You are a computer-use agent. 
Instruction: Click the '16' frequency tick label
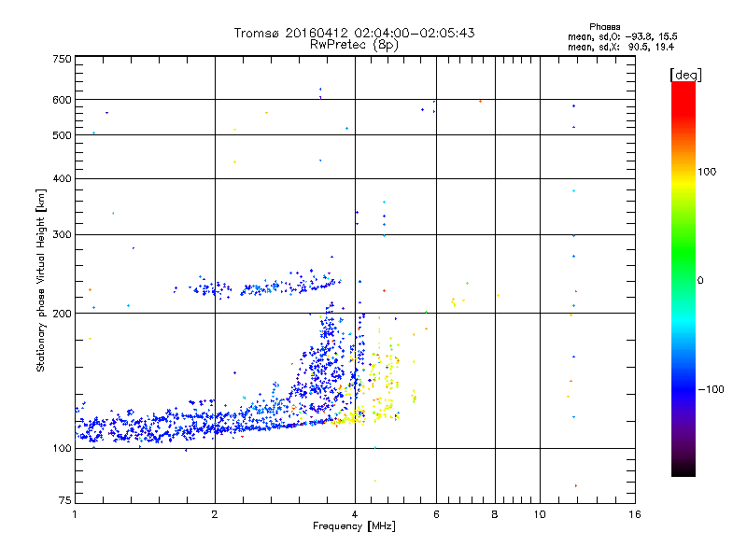coord(635,514)
